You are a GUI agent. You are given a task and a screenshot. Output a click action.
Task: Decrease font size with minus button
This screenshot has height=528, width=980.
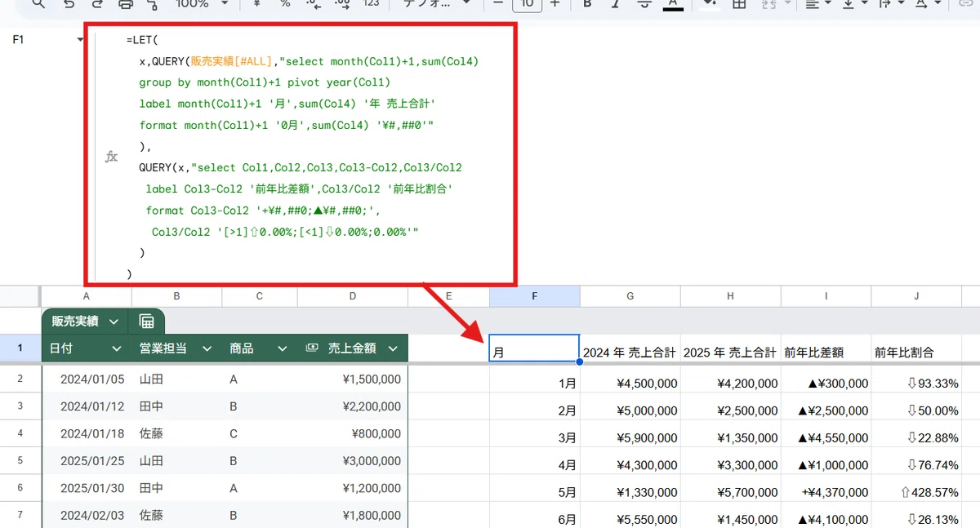pos(498,4)
